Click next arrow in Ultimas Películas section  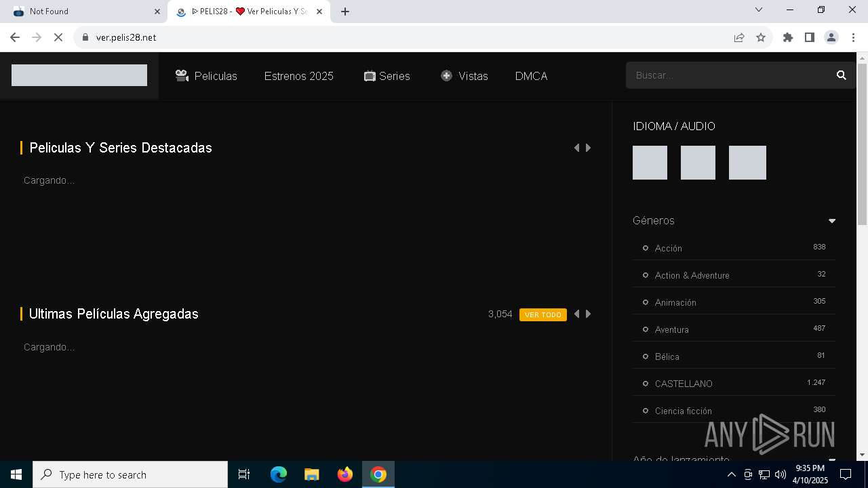pyautogui.click(x=588, y=314)
